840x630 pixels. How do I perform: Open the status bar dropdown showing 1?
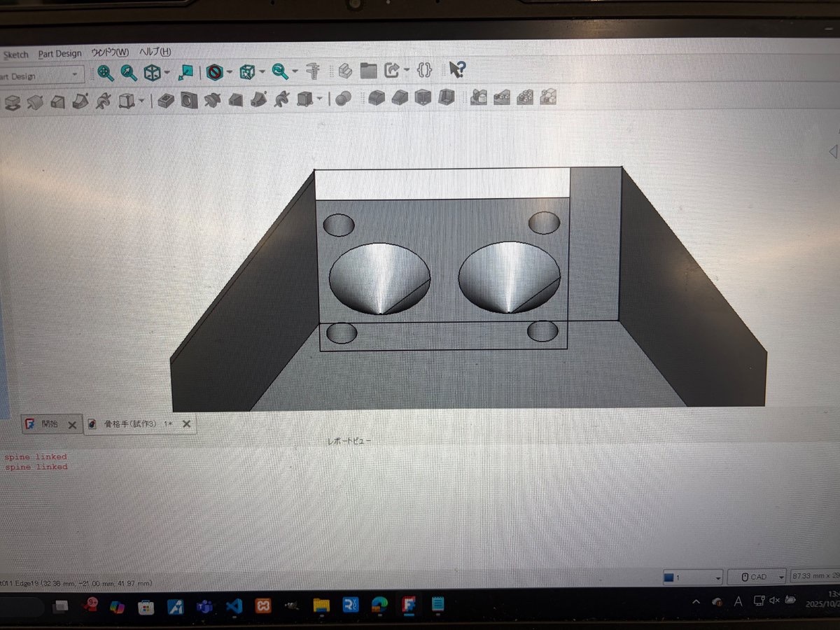(x=692, y=577)
